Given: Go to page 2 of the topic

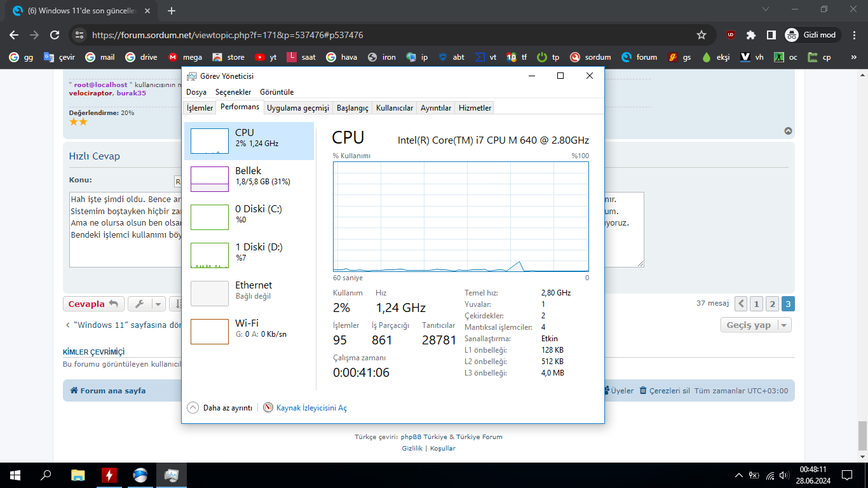Looking at the screenshot, I should [772, 304].
